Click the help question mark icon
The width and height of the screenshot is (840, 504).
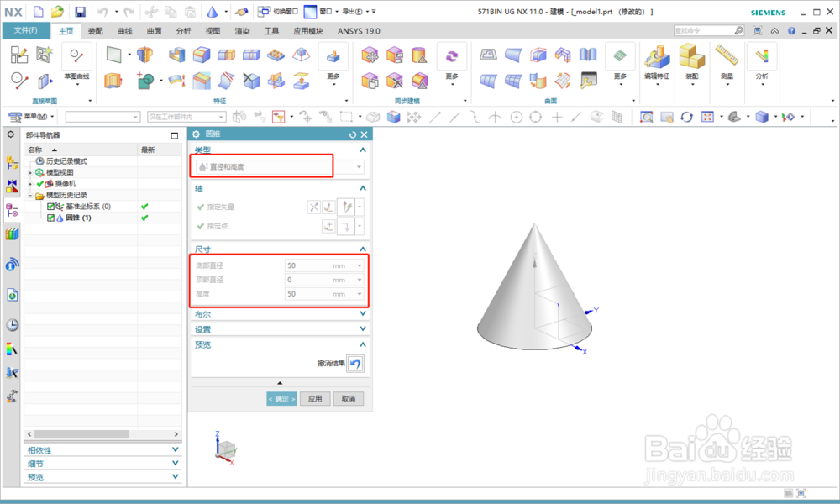(791, 30)
